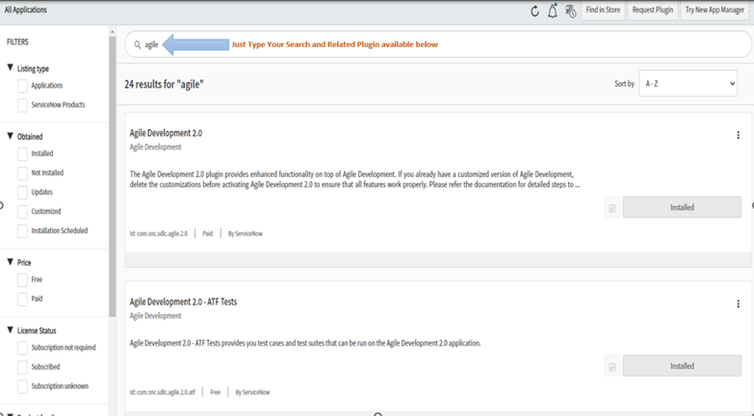Click the refresh icon in top bar

click(x=534, y=11)
